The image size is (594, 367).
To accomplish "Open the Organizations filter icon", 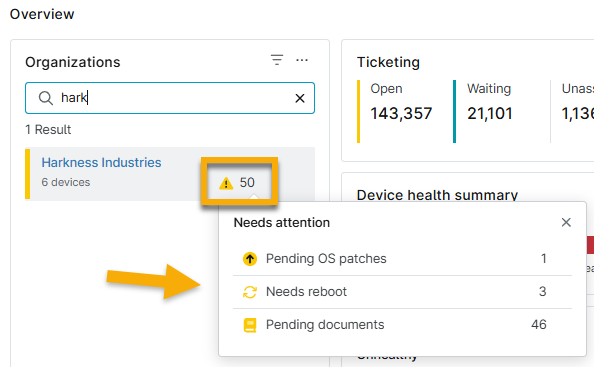I will pyautogui.click(x=277, y=60).
